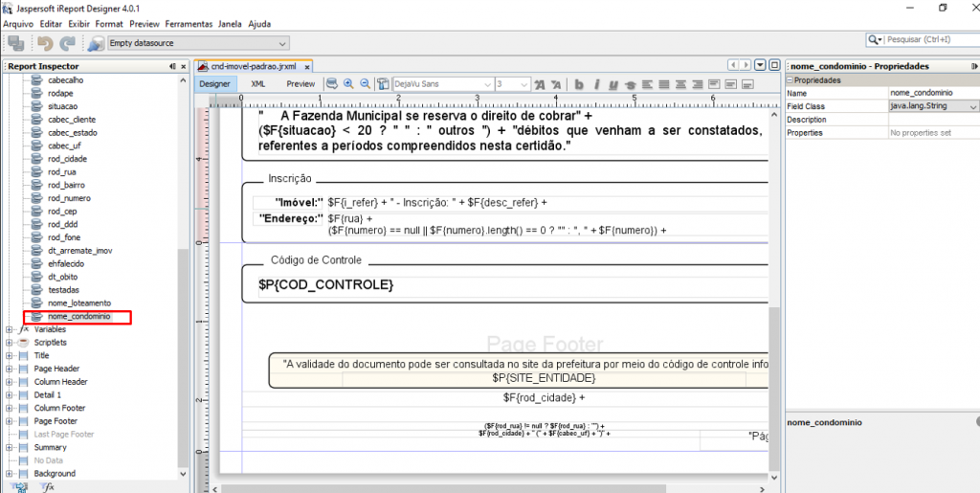
Task: Toggle underline formatting
Action: pos(613,84)
